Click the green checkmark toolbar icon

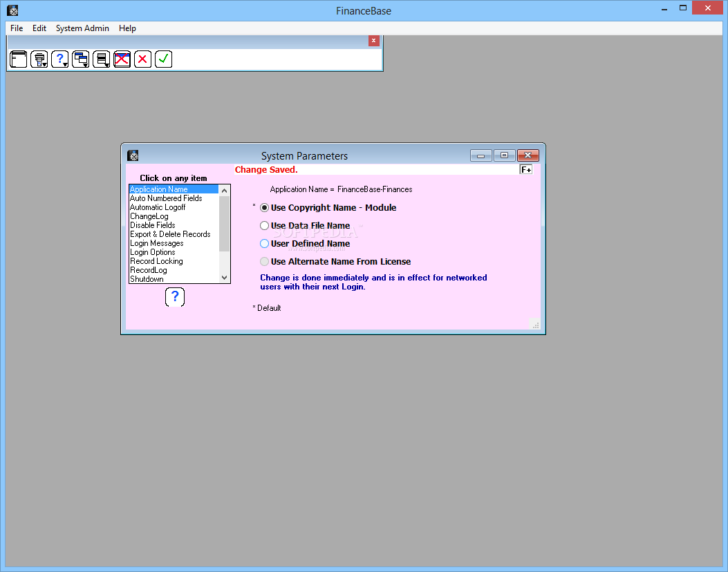163,59
